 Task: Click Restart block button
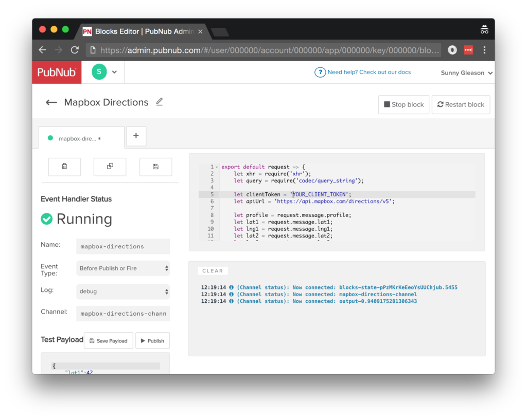click(x=461, y=104)
